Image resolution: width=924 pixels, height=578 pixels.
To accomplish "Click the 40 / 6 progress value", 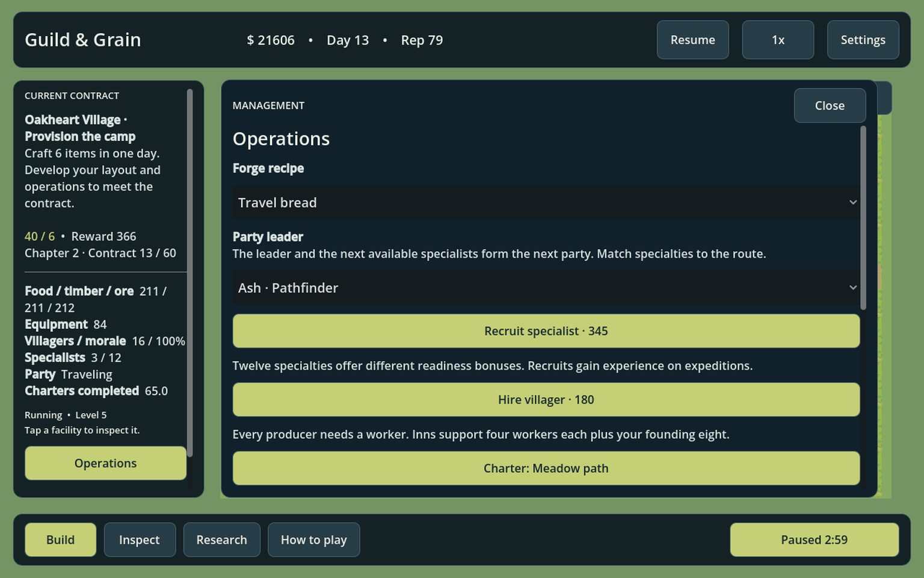I will [40, 236].
